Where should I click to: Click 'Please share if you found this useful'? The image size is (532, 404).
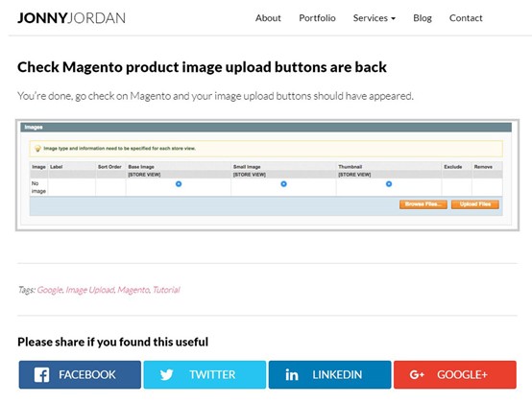(112, 342)
